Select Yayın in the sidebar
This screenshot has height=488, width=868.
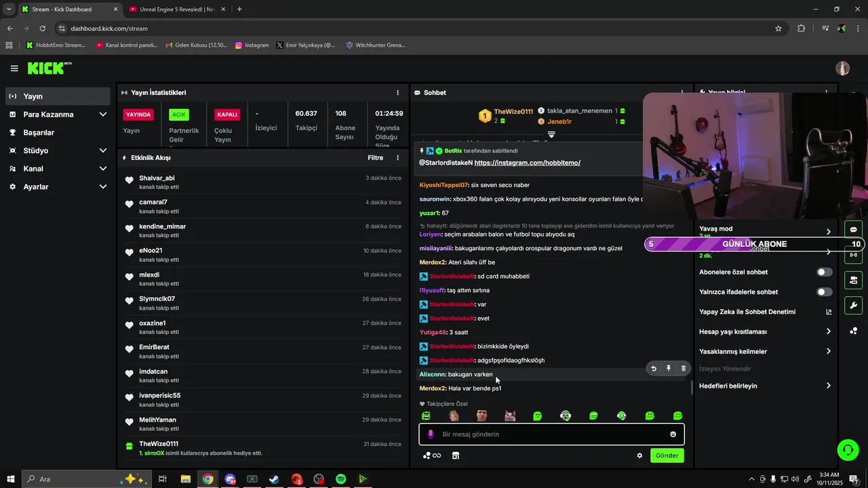58,96
